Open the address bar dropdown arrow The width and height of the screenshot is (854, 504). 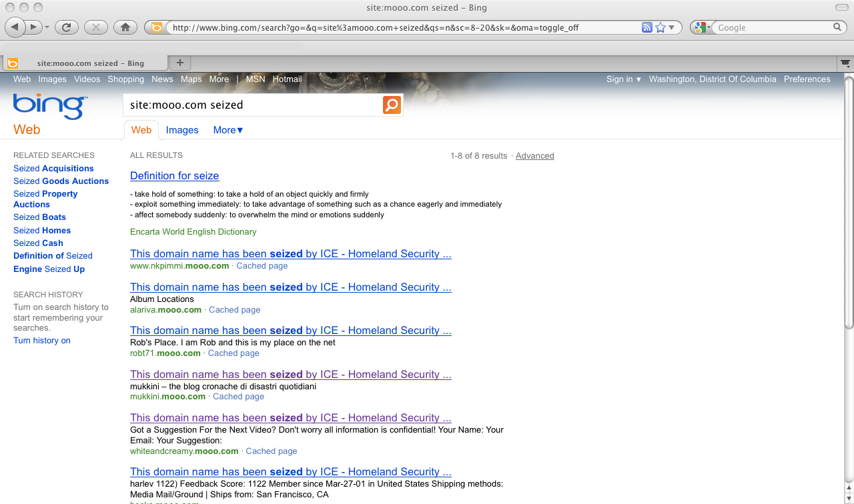[x=672, y=27]
